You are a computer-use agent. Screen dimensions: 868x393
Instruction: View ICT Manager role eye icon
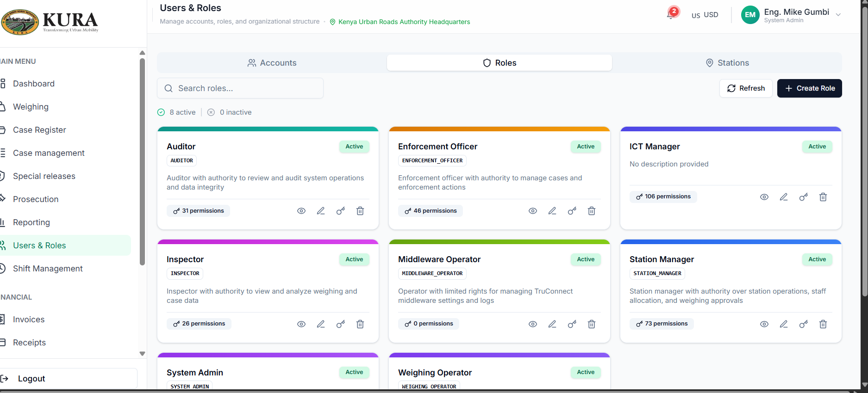point(764,197)
